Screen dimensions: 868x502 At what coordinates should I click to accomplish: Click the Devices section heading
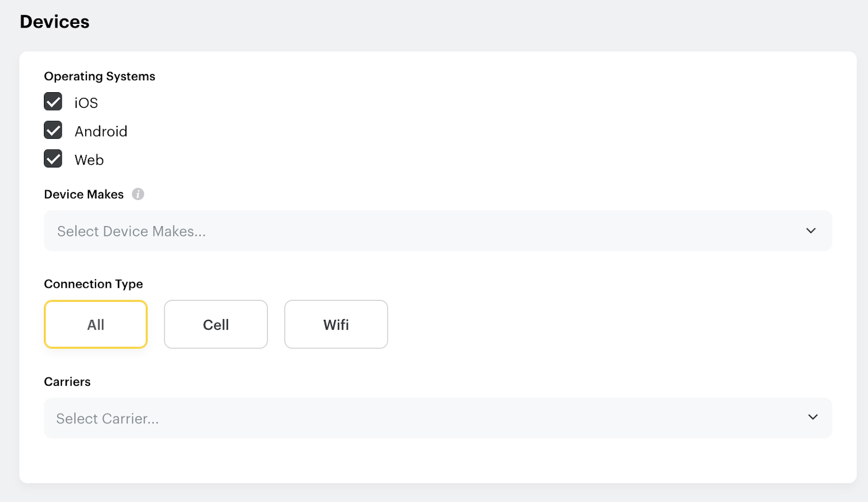tap(55, 22)
